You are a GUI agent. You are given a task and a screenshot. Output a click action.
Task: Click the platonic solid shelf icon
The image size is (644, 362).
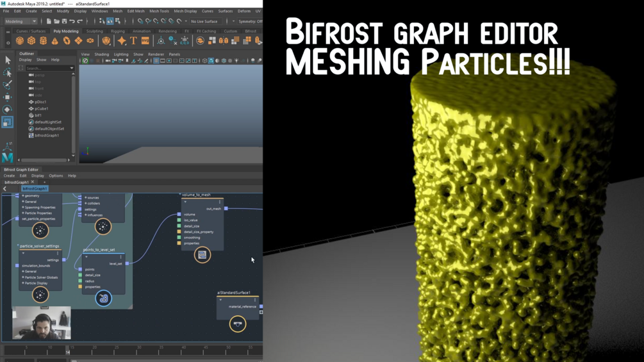(106, 40)
